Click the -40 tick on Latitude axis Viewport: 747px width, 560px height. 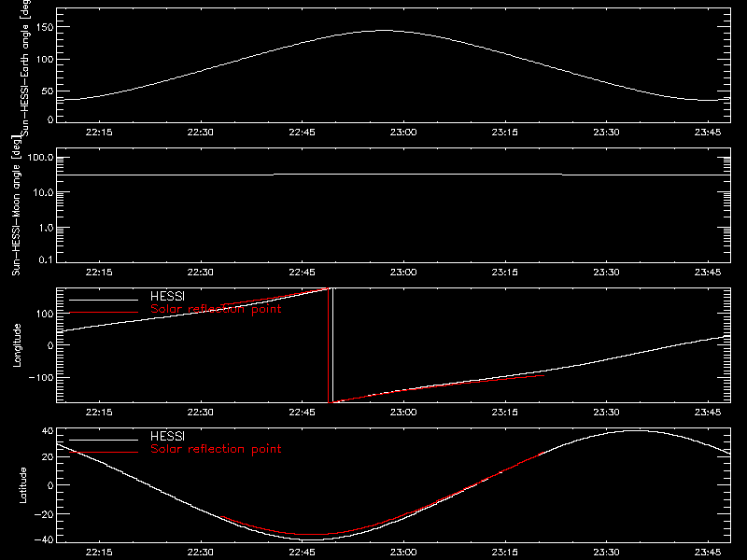(x=44, y=540)
